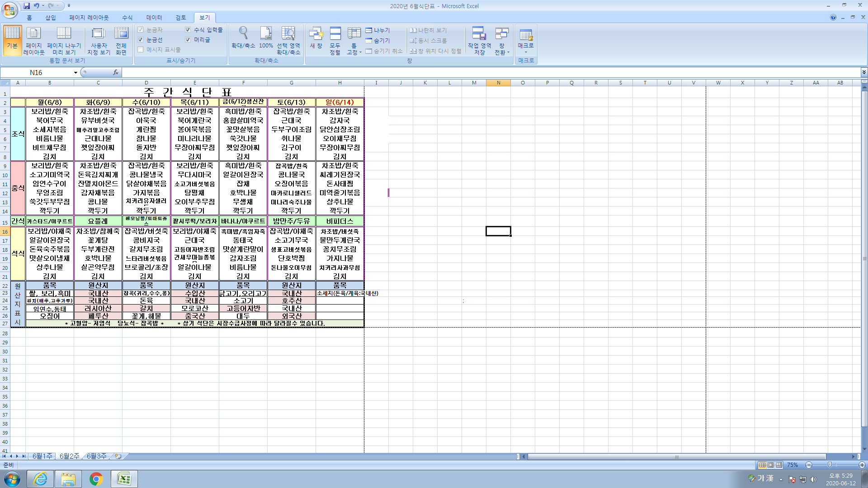This screenshot has height=488, width=868.
Task: Switch to the 수식 ribbon tab
Action: coord(127,18)
